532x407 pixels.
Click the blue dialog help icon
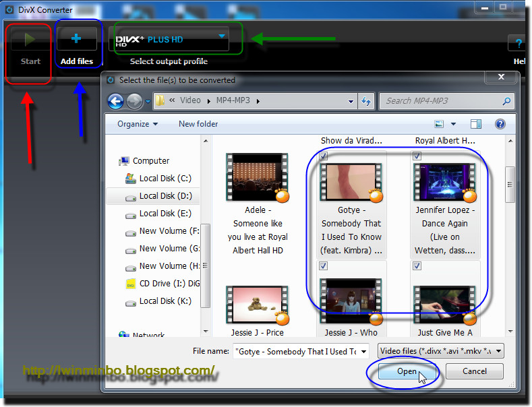point(500,124)
